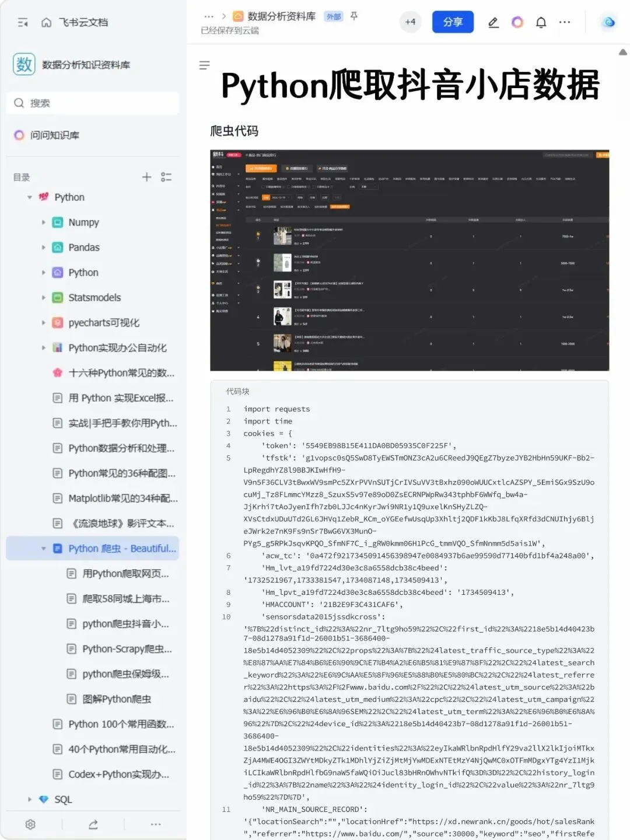Open notifications bell
Screen dimensions: 630x840
pyautogui.click(x=541, y=23)
